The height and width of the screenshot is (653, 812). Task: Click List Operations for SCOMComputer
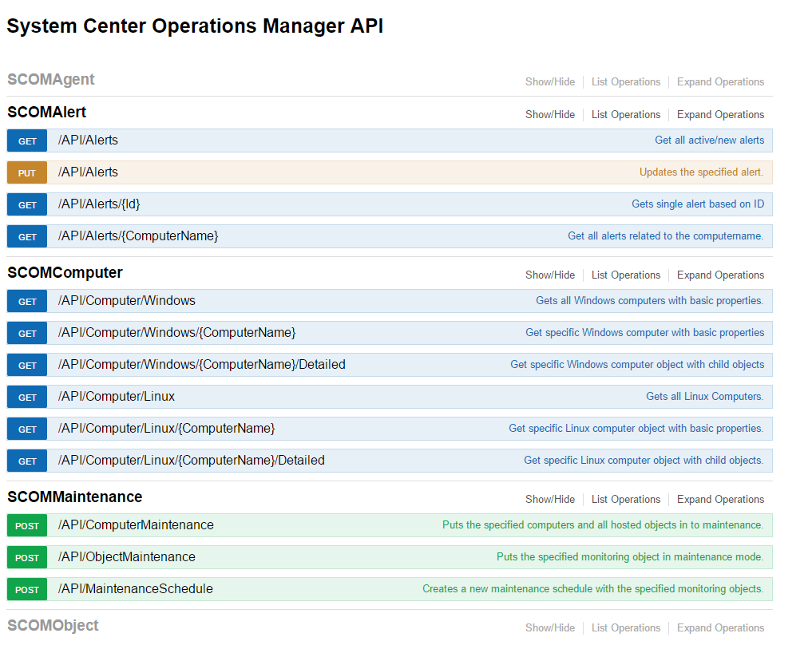point(626,275)
